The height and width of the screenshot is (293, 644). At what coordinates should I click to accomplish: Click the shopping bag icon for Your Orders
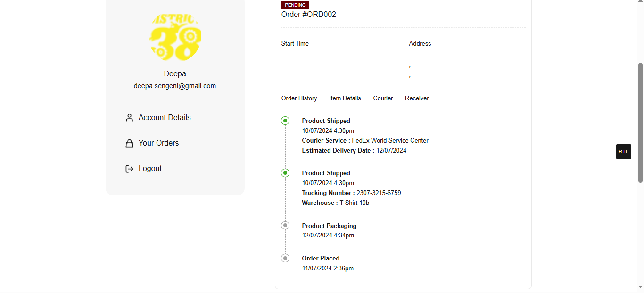129,143
